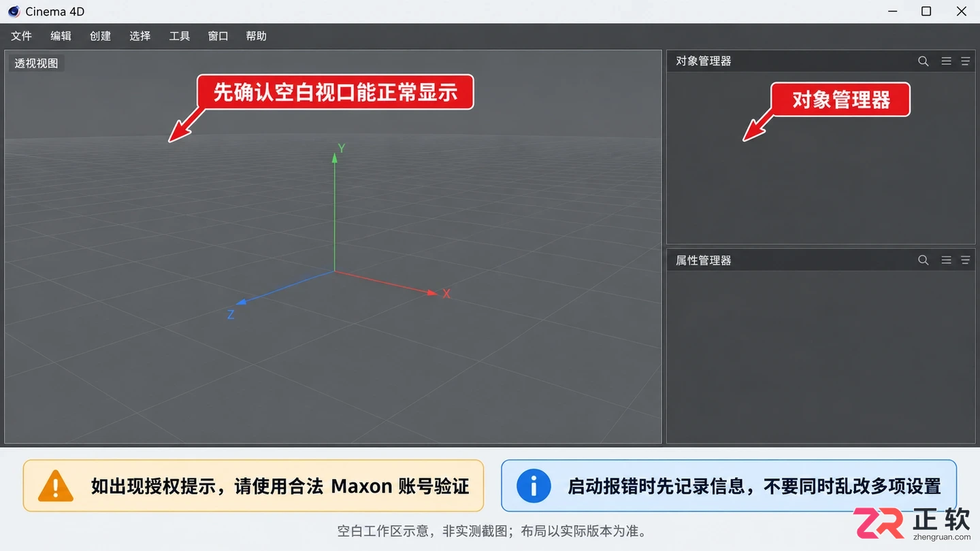980x551 pixels.
Task: Open the 选择 menu
Action: tap(140, 36)
